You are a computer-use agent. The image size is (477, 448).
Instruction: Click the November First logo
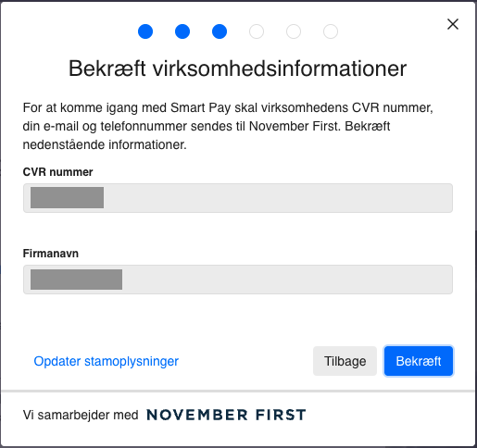[226, 415]
